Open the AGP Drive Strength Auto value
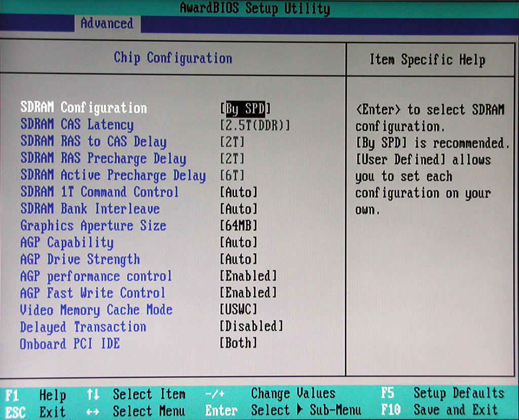 [239, 259]
